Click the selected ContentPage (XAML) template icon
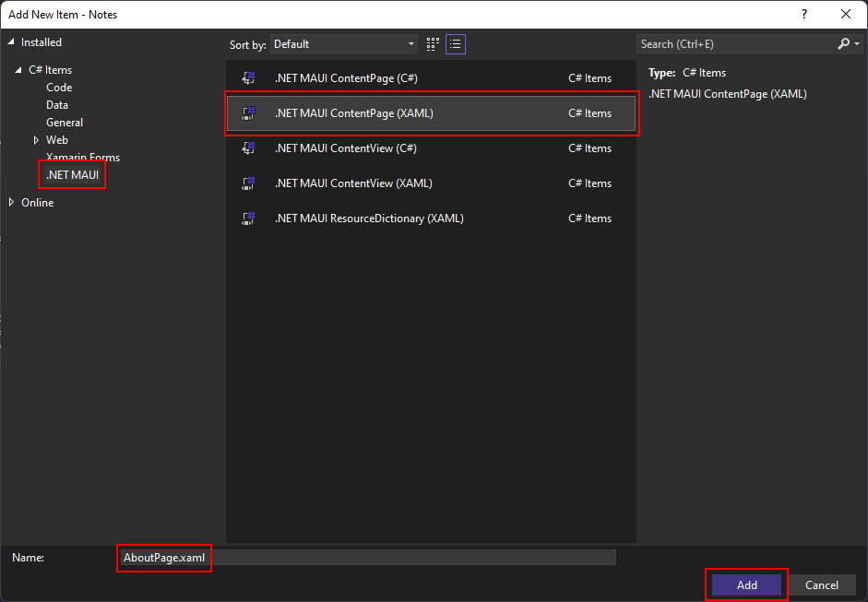This screenshot has height=602, width=868. pos(247,112)
